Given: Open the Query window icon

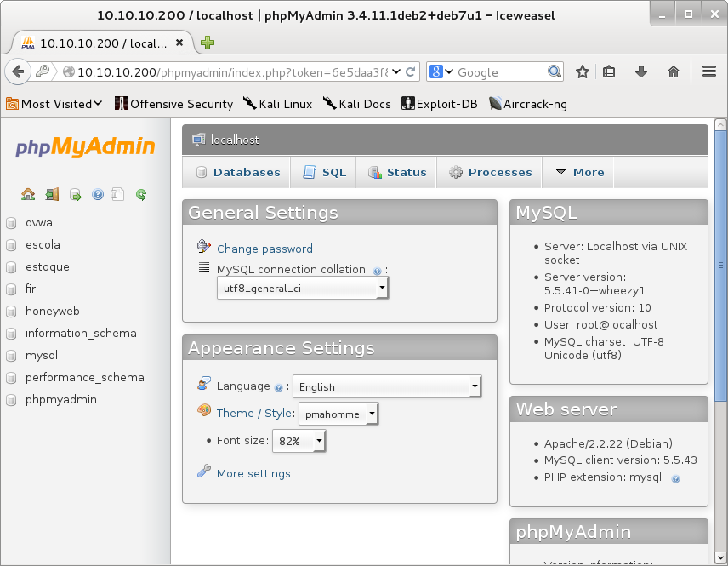Looking at the screenshot, I should (x=75, y=194).
